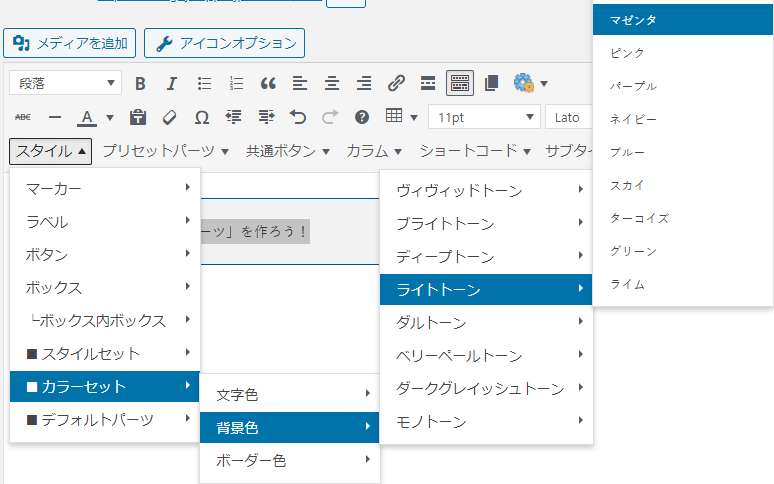This screenshot has width=774, height=484.
Task: Open the 共通ボタン dropdown
Action: [287, 151]
